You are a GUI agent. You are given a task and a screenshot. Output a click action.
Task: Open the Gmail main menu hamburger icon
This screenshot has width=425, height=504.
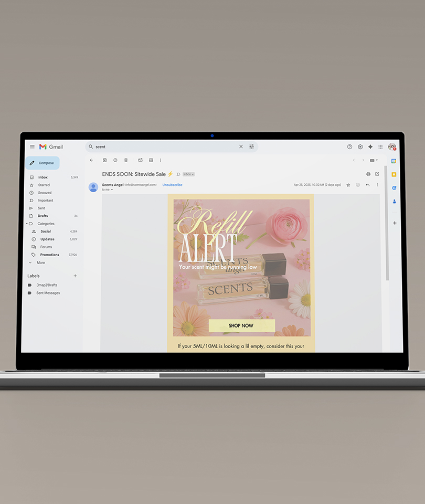32,147
